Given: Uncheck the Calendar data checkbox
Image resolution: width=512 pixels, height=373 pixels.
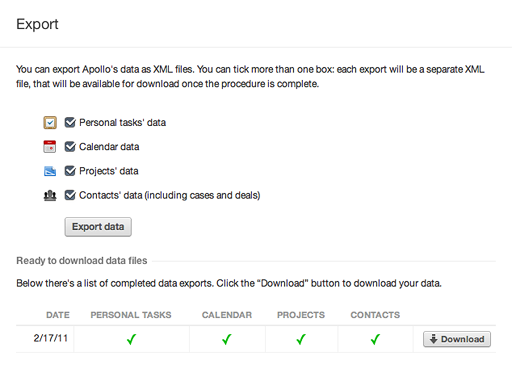Looking at the screenshot, I should pos(70,147).
